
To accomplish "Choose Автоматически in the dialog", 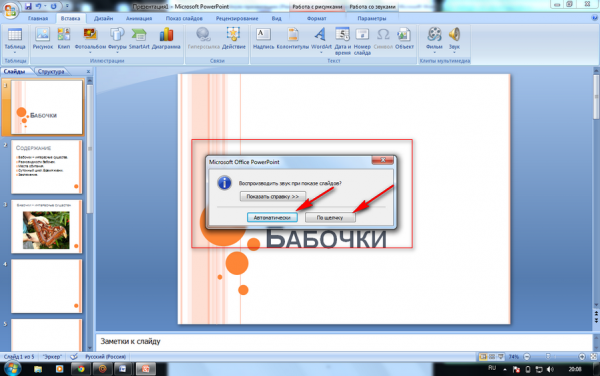I will 272,218.
